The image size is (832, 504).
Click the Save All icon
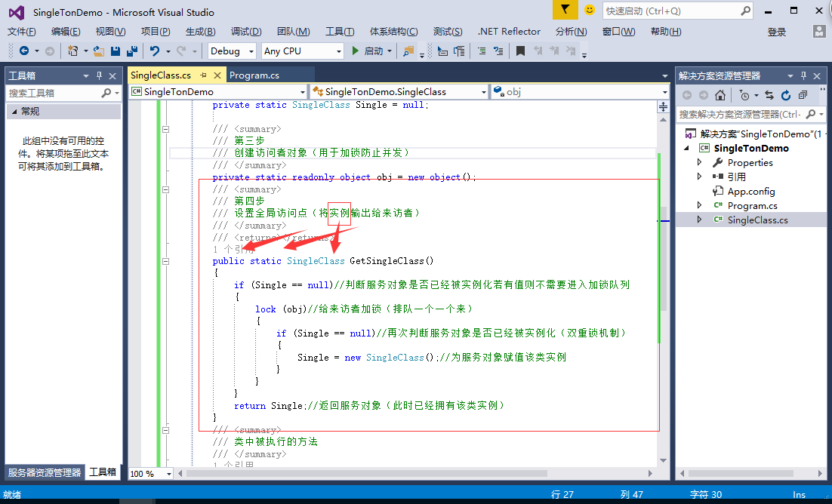[x=132, y=51]
